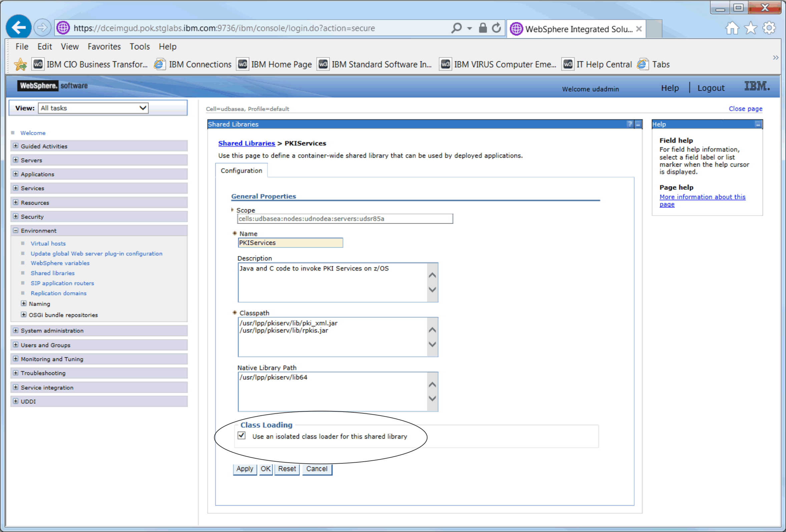
Task: Open the browser home icon
Action: pos(732,28)
